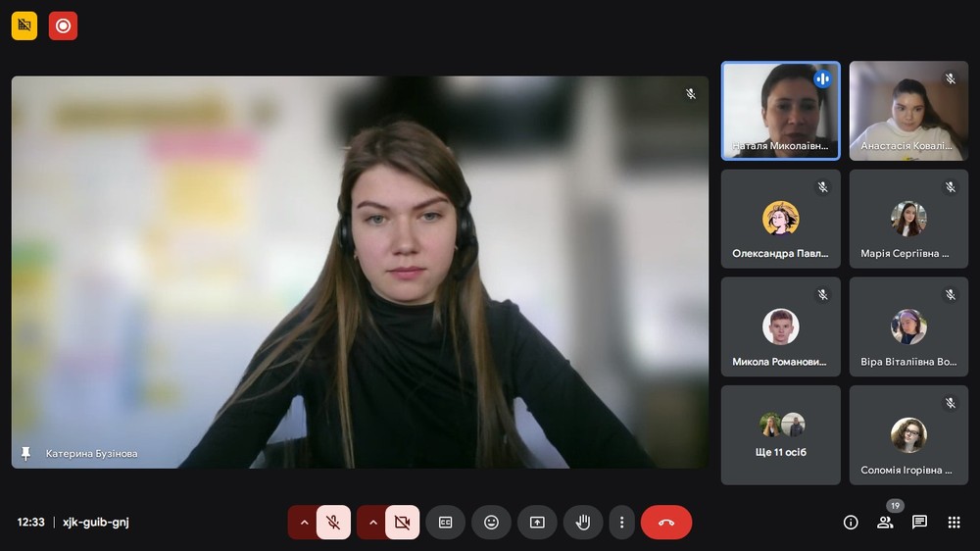Open the activities grid icon
Screen dimensions: 980x551
pyautogui.click(x=954, y=523)
